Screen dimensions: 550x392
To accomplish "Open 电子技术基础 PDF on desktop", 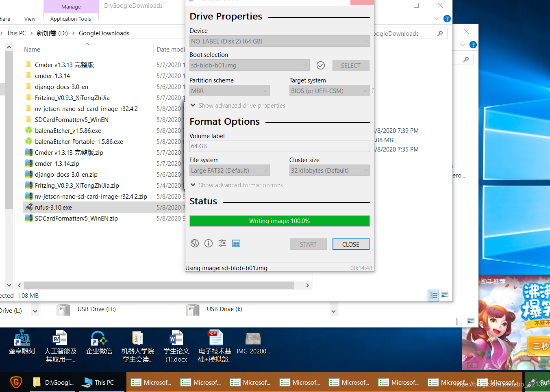I will [x=215, y=346].
